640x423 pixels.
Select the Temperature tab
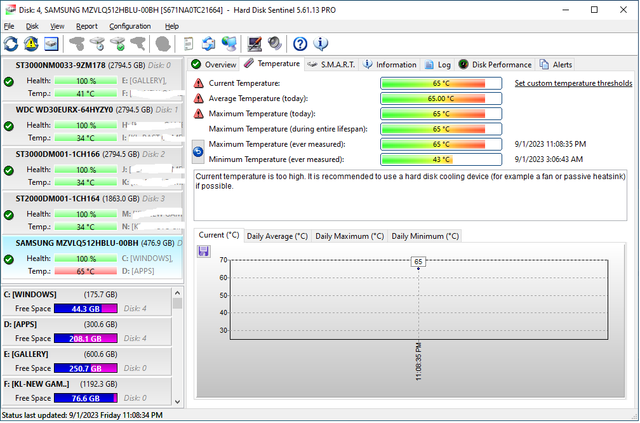pyautogui.click(x=272, y=64)
